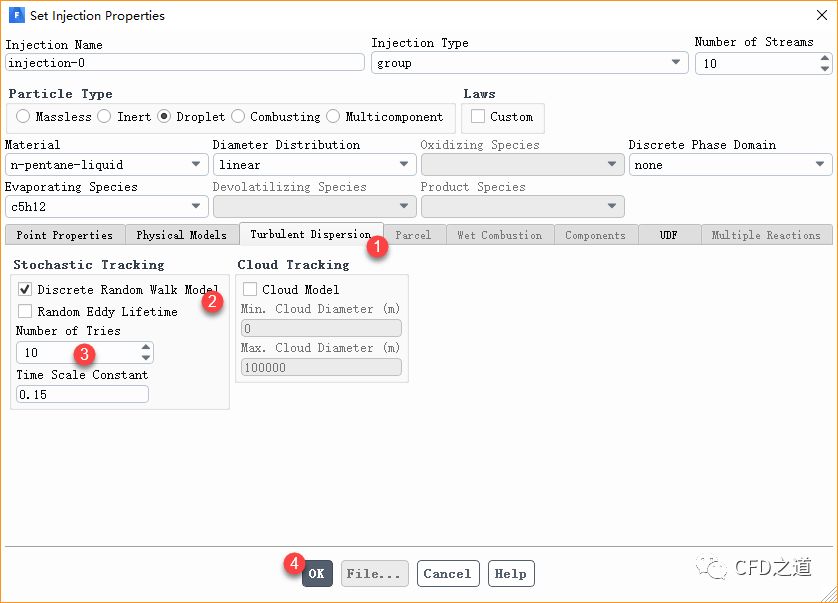Image resolution: width=838 pixels, height=603 pixels.
Task: Select Massless particle type radio button
Action: point(23,117)
